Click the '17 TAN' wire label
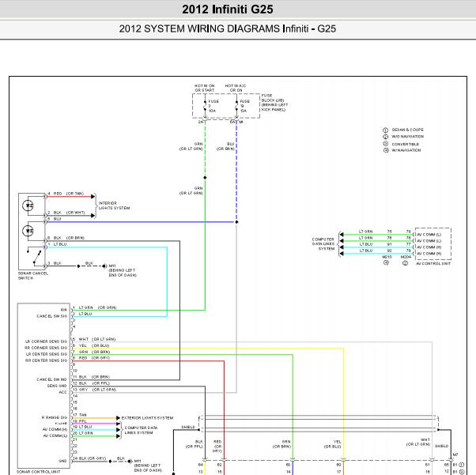This screenshot has width=476, height=475. coord(80,415)
